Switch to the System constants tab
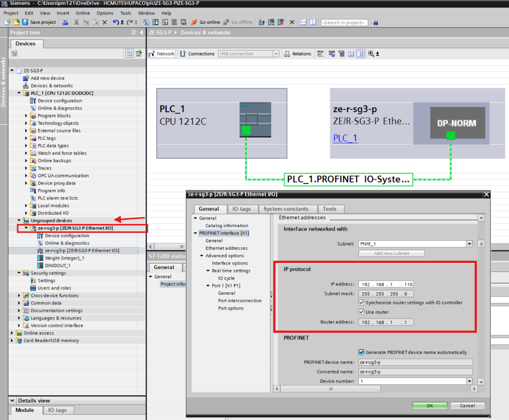Image resolution: width=509 pixels, height=420 pixels. click(x=286, y=209)
